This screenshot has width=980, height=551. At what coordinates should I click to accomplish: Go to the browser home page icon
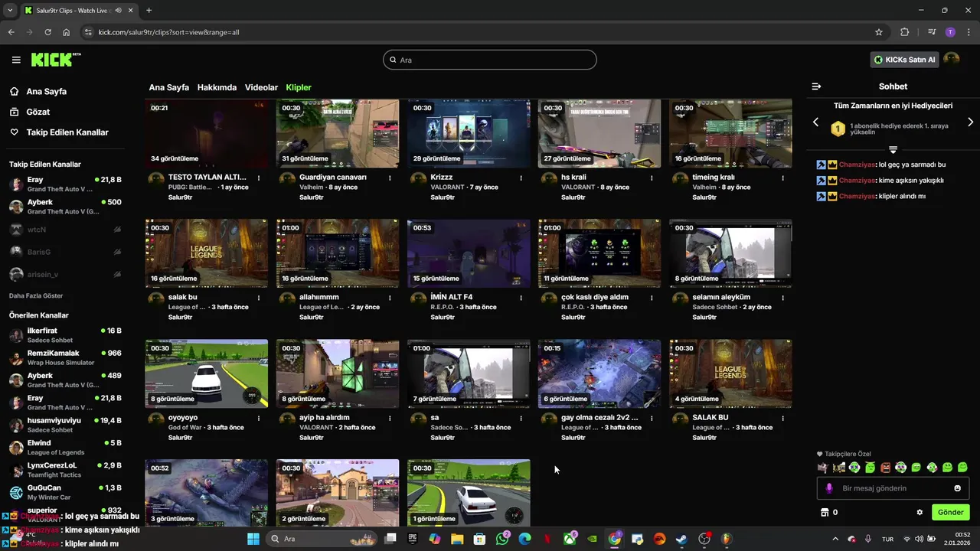tap(67, 32)
